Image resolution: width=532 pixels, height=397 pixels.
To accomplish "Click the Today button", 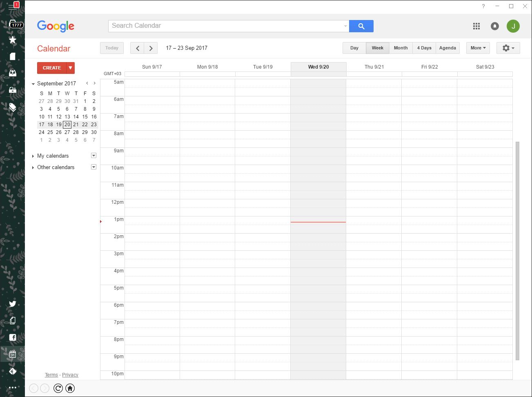I will pyautogui.click(x=111, y=48).
